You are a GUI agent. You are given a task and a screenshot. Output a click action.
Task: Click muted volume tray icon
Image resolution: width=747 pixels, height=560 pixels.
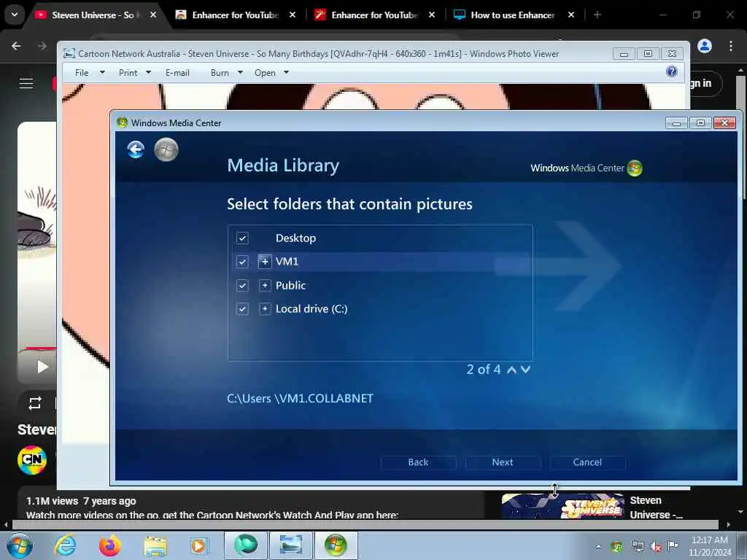click(656, 546)
